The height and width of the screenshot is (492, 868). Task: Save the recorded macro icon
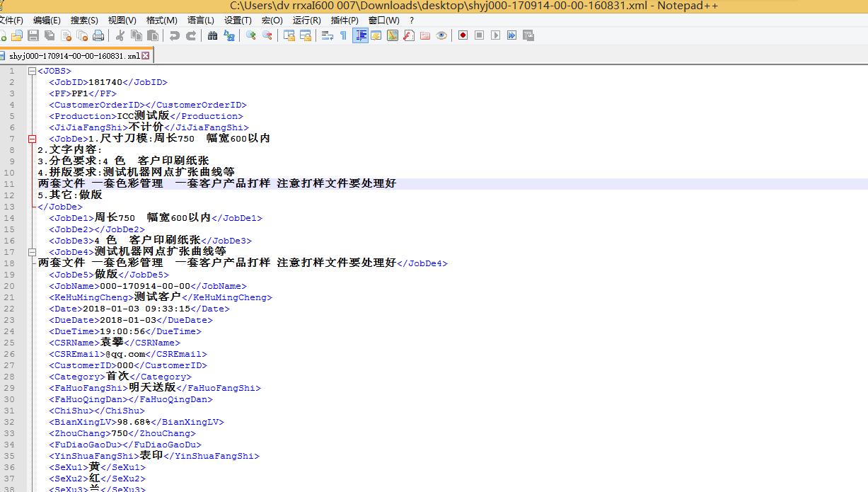pyautogui.click(x=528, y=35)
